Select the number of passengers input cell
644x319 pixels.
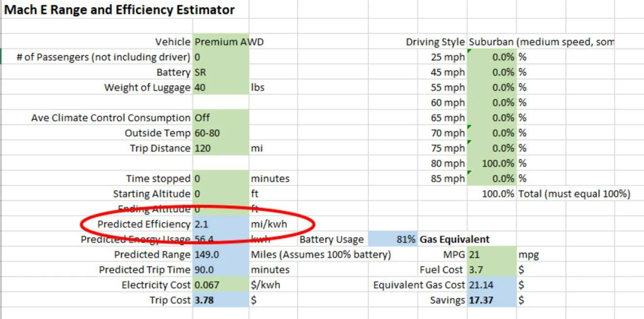point(221,57)
